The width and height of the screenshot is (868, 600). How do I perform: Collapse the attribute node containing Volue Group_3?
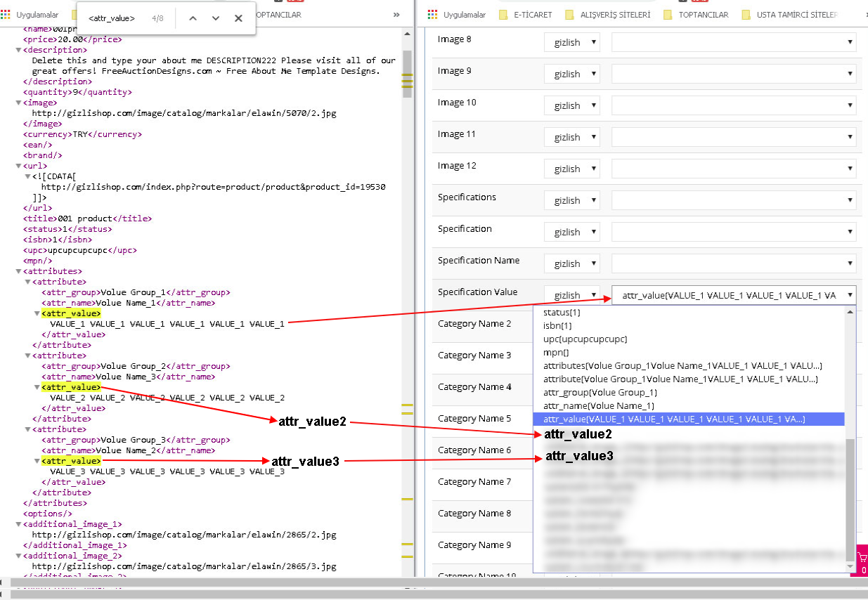click(27, 429)
